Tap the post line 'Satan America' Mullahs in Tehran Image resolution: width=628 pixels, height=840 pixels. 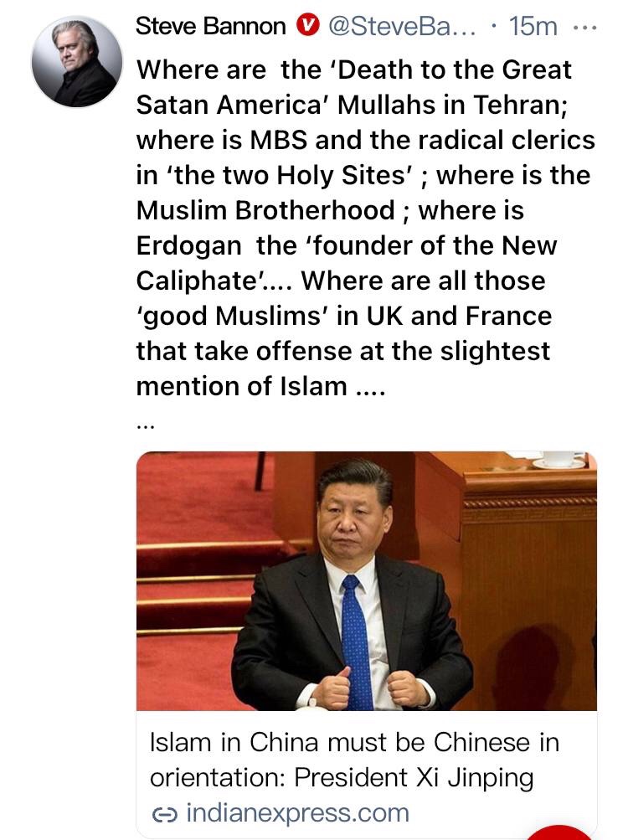click(x=352, y=105)
